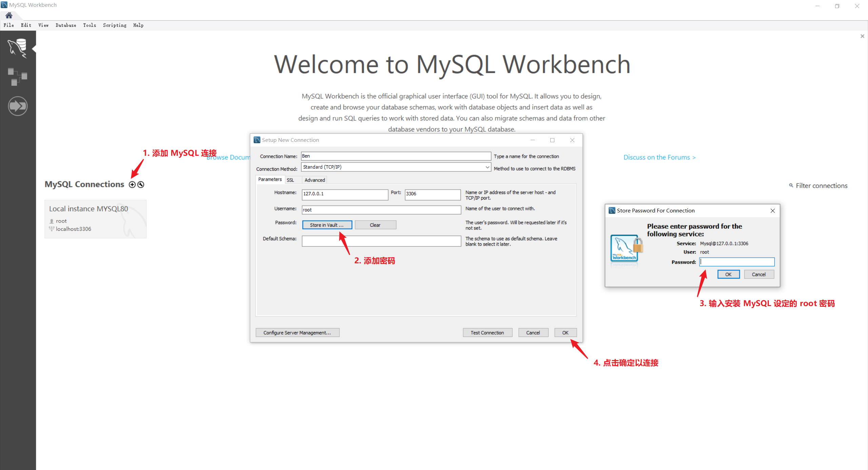Open the Browse Documentation link
The height and width of the screenshot is (470, 868).
(228, 157)
